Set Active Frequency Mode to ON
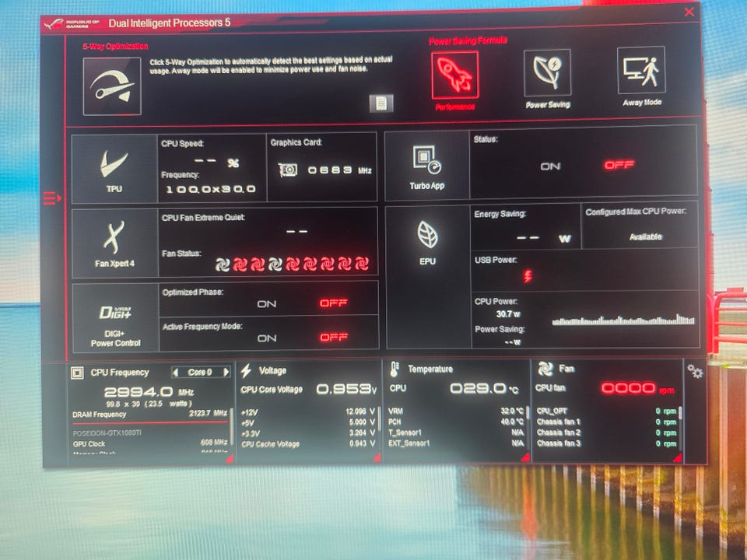Image resolution: width=747 pixels, height=560 pixels. point(267,338)
